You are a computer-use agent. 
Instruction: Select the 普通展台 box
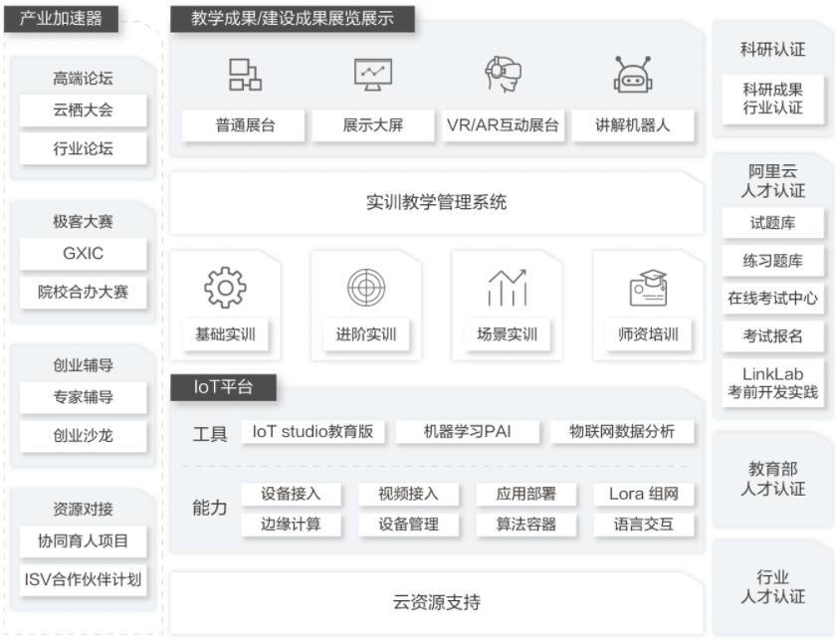tap(244, 125)
